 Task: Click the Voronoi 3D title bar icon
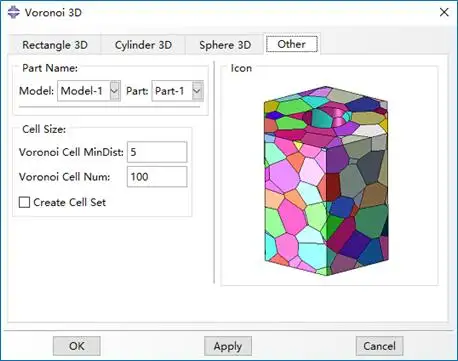click(14, 13)
